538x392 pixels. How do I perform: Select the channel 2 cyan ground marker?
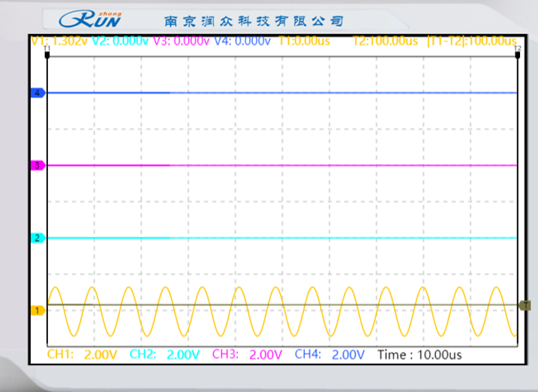click(x=37, y=238)
